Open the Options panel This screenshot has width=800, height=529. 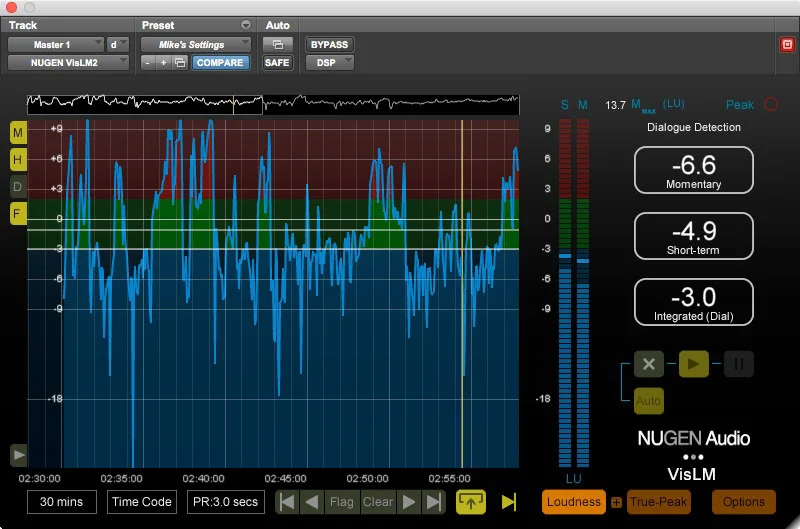743,502
